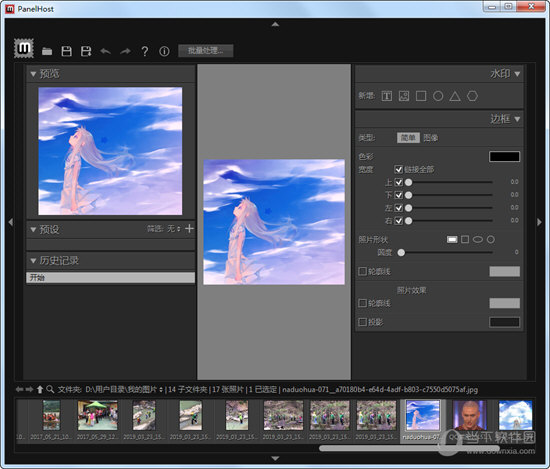The height and width of the screenshot is (469, 550).
Task: Collapse the 预设 panel
Action: point(33,230)
